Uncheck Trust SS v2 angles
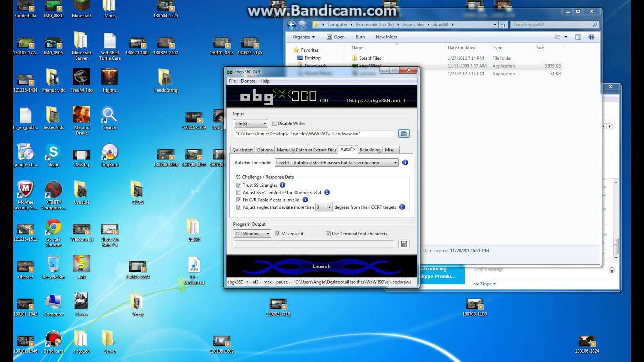 coord(239,185)
